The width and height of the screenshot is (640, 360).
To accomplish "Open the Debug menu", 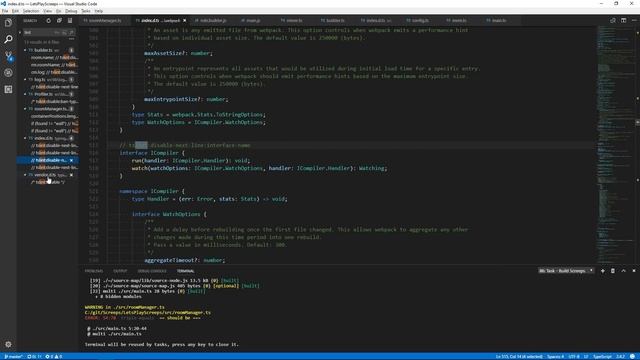I will tap(71, 11).
